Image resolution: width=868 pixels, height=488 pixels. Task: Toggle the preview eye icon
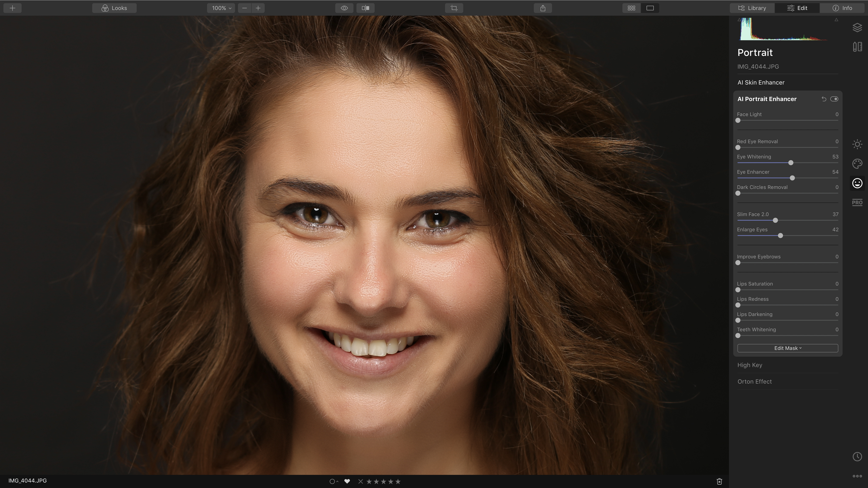click(x=344, y=8)
